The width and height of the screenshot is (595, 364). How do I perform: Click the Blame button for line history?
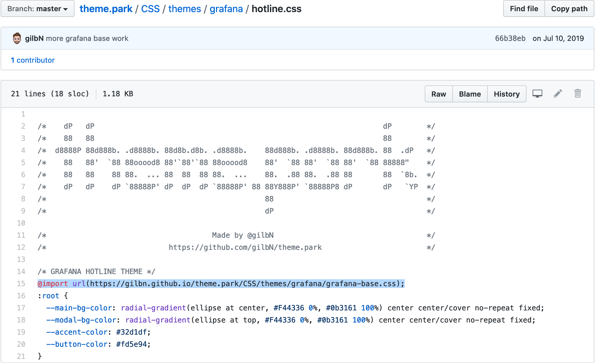click(x=470, y=94)
